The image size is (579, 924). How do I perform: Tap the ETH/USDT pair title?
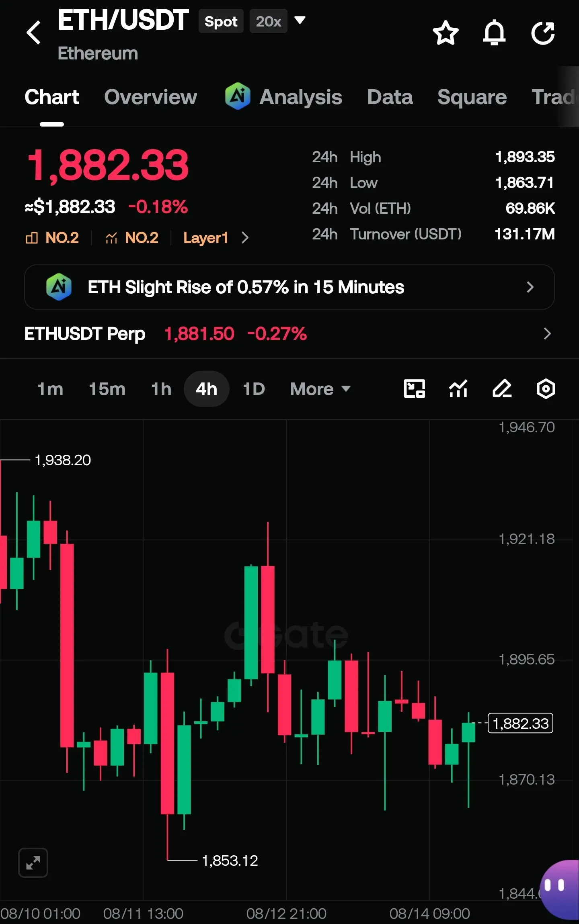(x=123, y=20)
